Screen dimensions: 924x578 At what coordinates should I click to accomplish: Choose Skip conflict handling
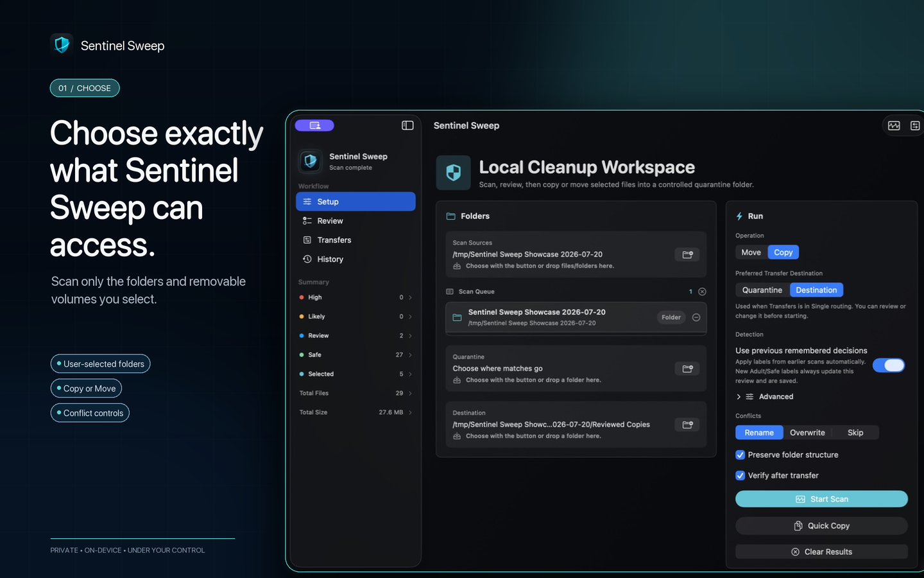tap(855, 433)
